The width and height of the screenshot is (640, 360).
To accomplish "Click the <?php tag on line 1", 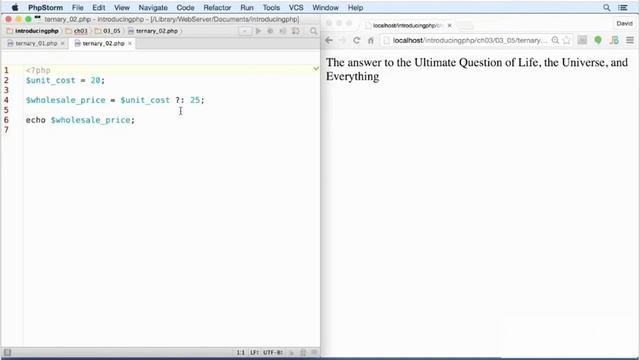I will pos(38,70).
